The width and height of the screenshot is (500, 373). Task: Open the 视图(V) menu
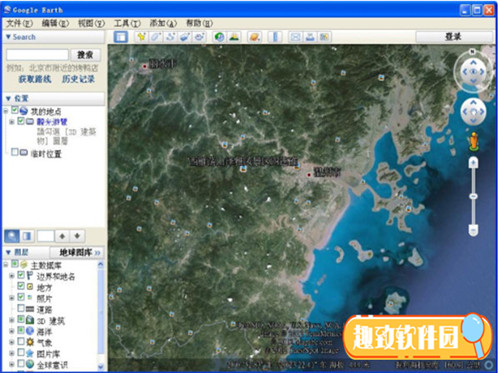coord(91,23)
